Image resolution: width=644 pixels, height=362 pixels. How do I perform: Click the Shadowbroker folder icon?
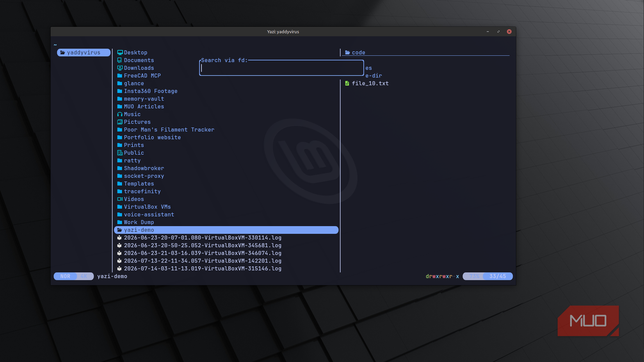pos(120,168)
